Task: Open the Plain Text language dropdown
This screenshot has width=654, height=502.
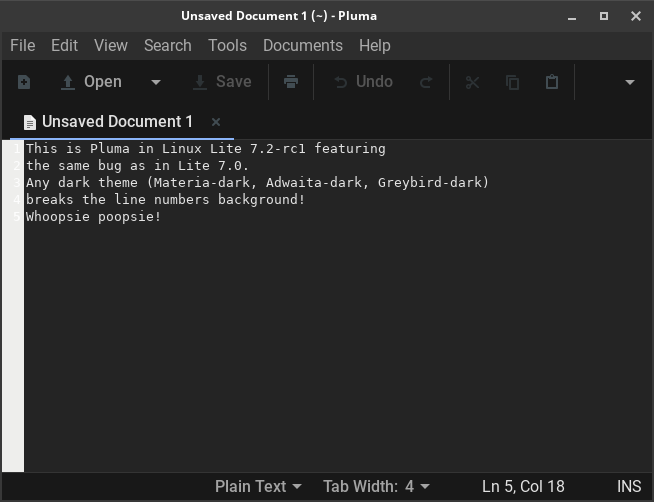Action: click(x=258, y=487)
